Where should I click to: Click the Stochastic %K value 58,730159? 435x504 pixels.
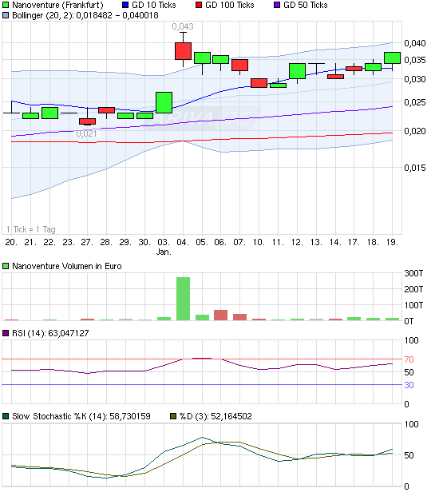pyautogui.click(x=130, y=417)
